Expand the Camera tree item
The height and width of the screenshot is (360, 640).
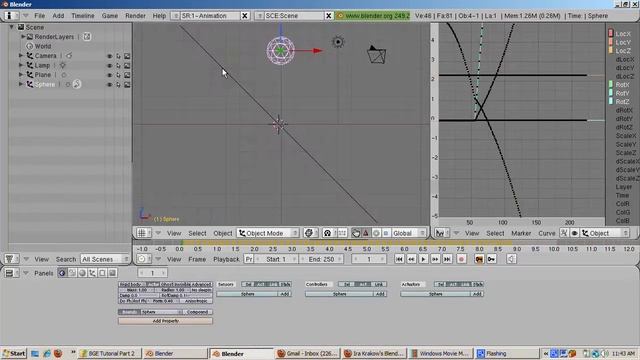(21, 56)
